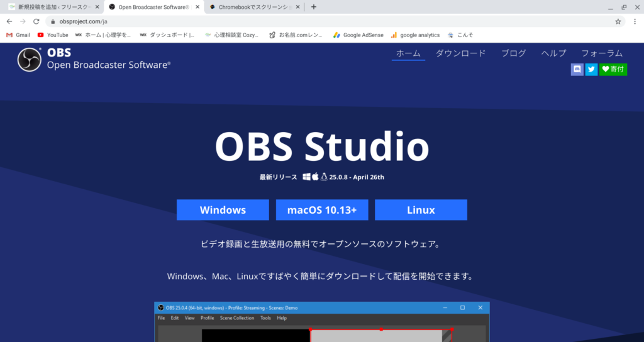This screenshot has height=342, width=644.
Task: Close the 新規投稿を追加 tab
Action: click(97, 7)
